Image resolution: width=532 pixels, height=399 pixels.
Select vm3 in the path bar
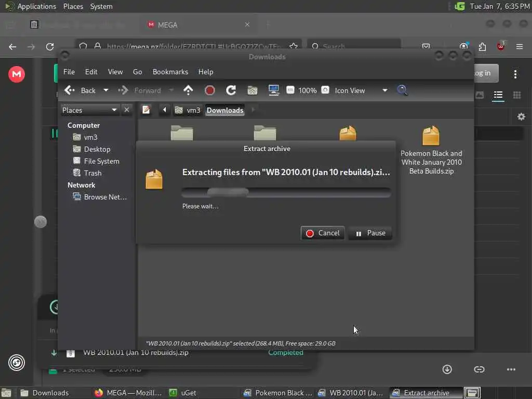[x=188, y=110]
